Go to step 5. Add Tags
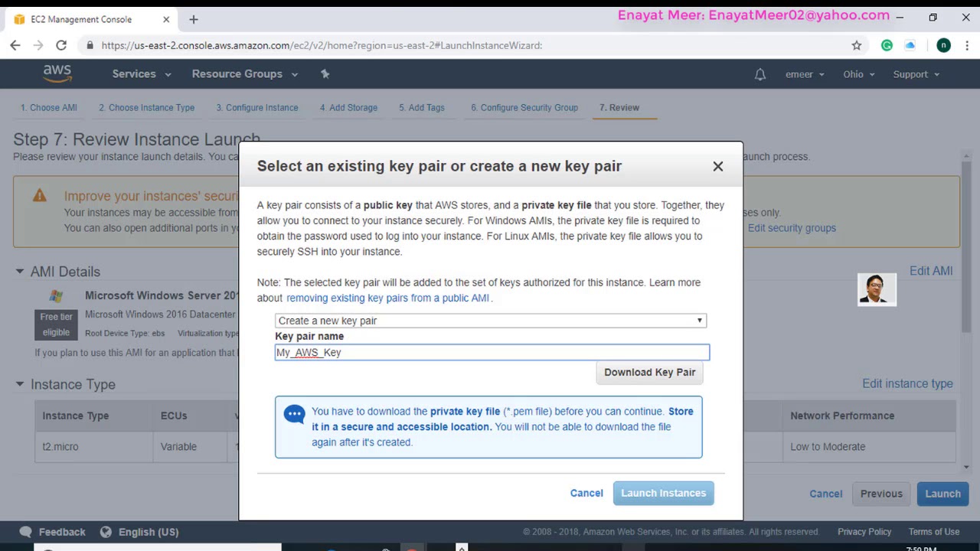 click(x=422, y=107)
